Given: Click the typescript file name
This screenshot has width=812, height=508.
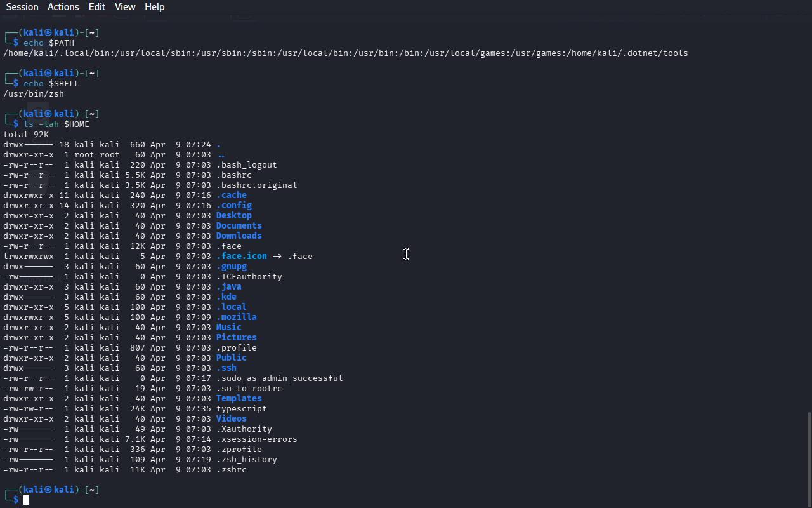Looking at the screenshot, I should 241,408.
